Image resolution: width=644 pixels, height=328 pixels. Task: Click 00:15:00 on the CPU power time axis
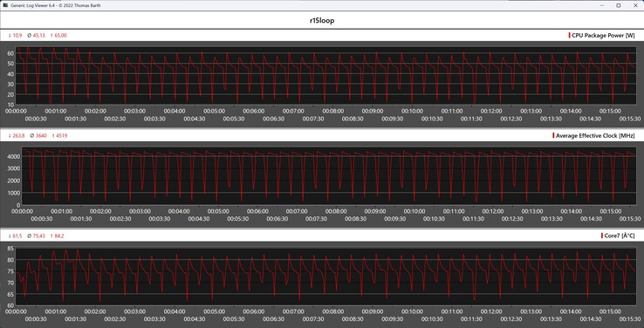pyautogui.click(x=611, y=112)
